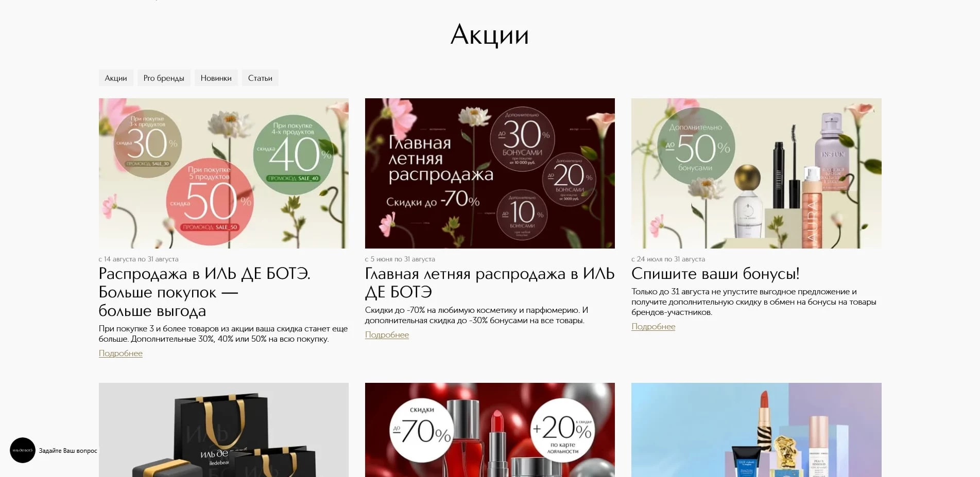Open the 30-40-50% promo code banner image

[223, 173]
